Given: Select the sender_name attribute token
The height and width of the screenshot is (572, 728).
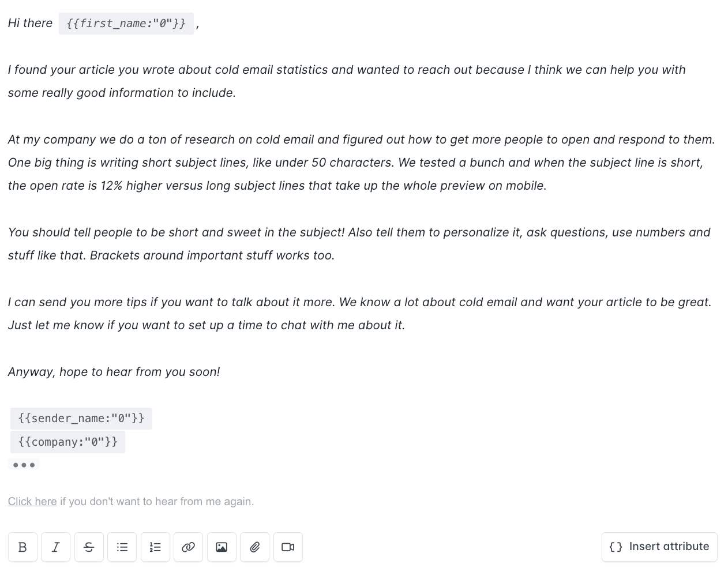Looking at the screenshot, I should point(81,418).
